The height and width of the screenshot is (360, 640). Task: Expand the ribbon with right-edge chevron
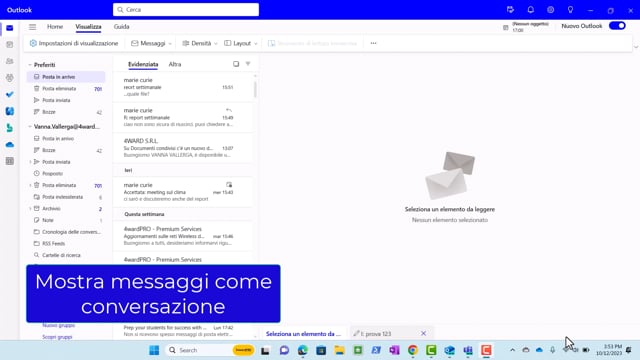tap(636, 47)
